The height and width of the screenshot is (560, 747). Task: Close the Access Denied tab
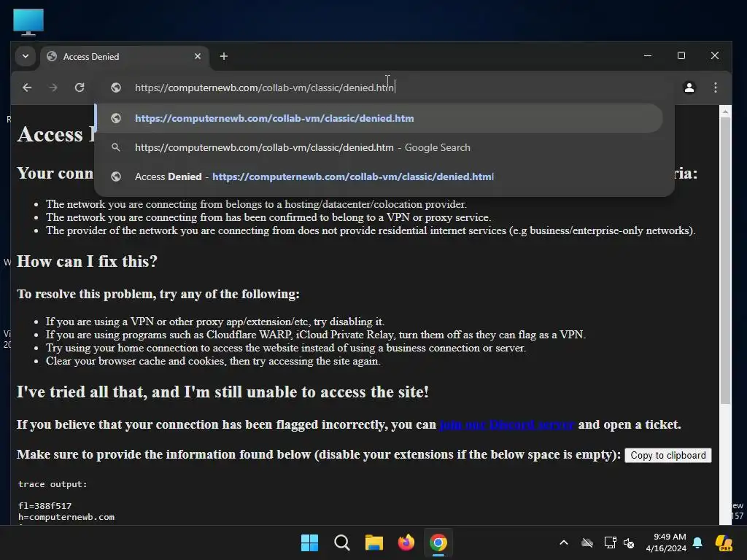click(x=198, y=56)
